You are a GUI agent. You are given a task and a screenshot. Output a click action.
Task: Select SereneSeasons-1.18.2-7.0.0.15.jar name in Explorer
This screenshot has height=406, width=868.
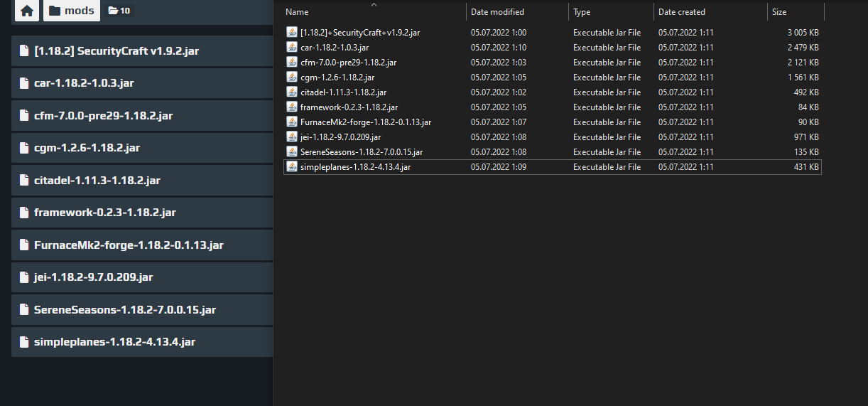[x=362, y=152]
